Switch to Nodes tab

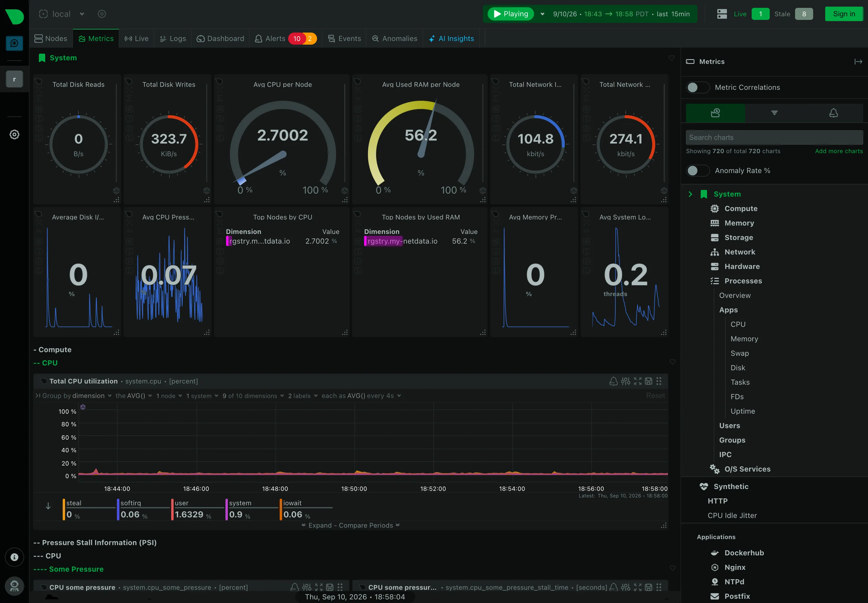51,39
